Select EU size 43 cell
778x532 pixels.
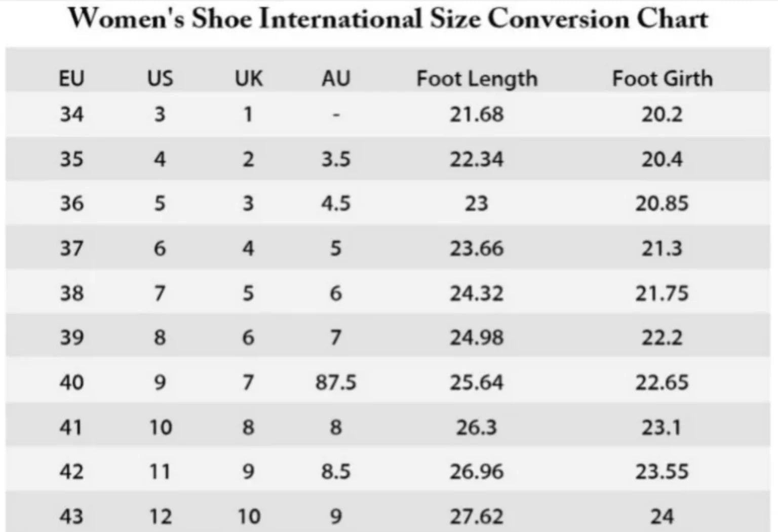point(71,517)
